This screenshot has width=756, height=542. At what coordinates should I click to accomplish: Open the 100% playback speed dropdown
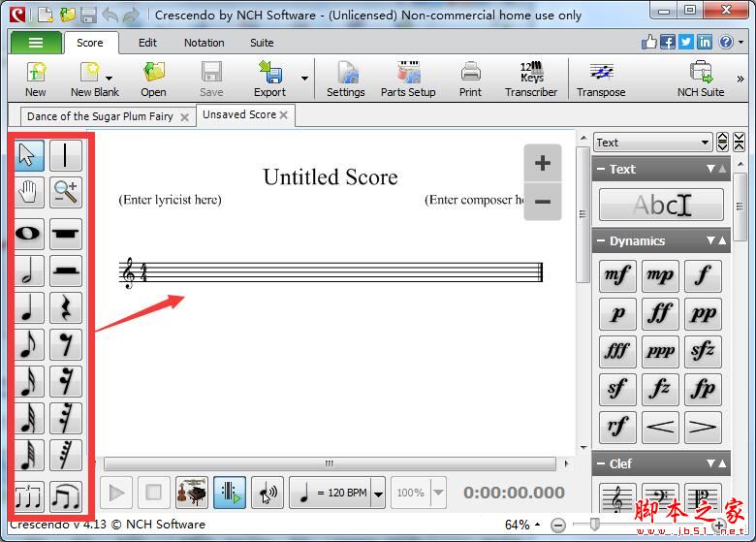[438, 493]
